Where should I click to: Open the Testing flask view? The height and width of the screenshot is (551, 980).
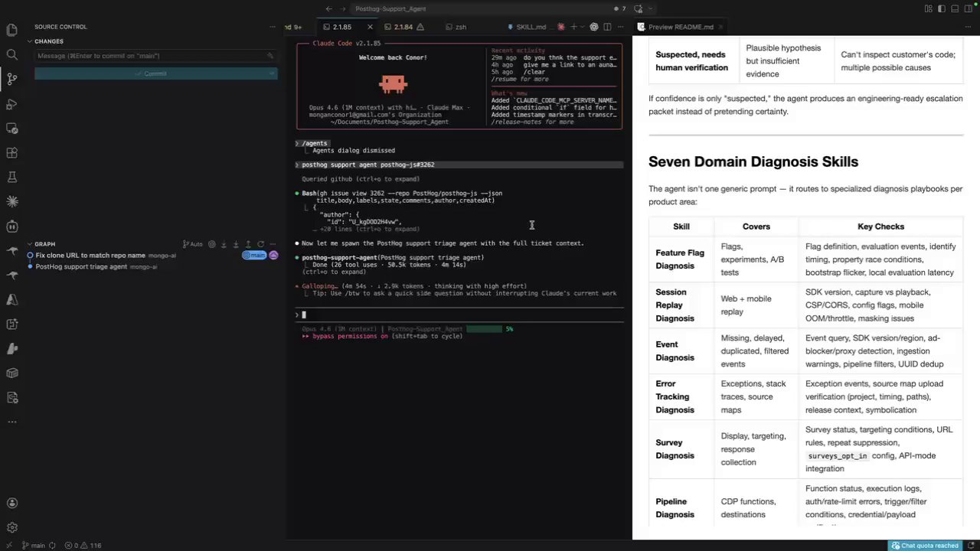tap(11, 177)
